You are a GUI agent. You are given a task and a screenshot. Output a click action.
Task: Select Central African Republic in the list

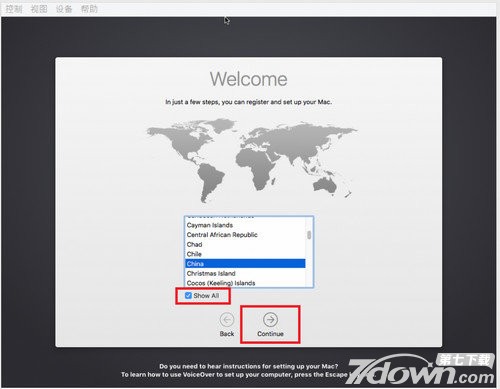245,235
